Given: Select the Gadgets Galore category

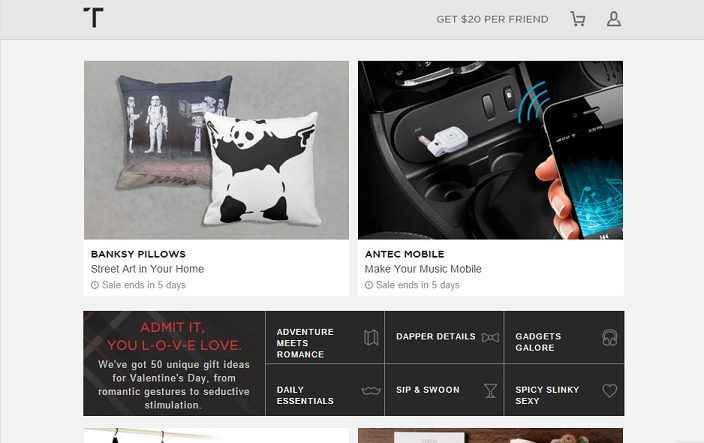Looking at the screenshot, I should click(538, 342).
